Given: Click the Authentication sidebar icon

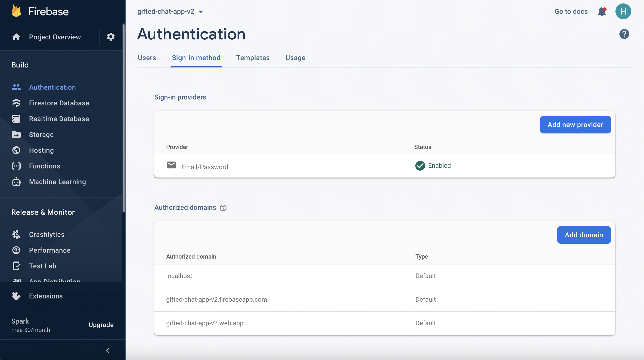Looking at the screenshot, I should pos(16,87).
